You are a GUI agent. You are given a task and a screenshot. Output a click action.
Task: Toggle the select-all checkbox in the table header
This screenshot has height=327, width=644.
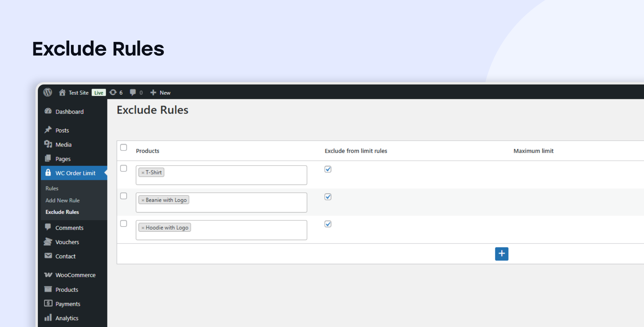[x=123, y=147]
